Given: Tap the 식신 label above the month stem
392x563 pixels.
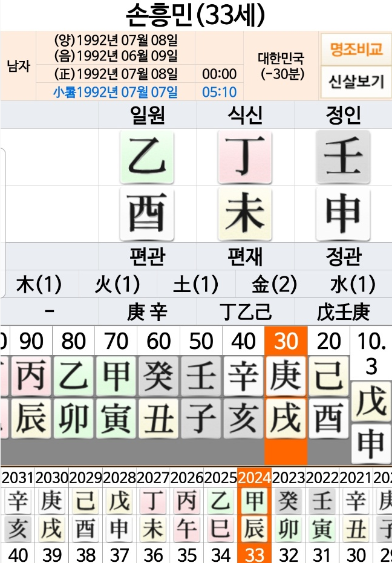Looking at the screenshot, I should (x=245, y=115).
